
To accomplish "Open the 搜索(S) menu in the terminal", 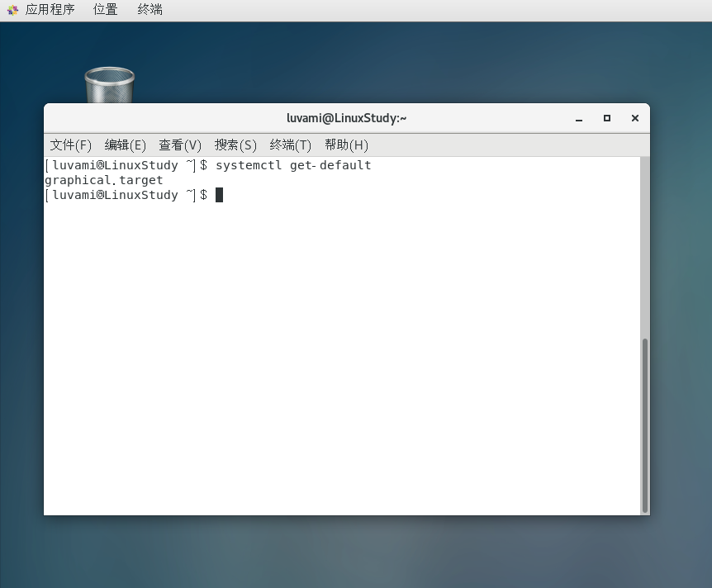I will pyautogui.click(x=235, y=145).
